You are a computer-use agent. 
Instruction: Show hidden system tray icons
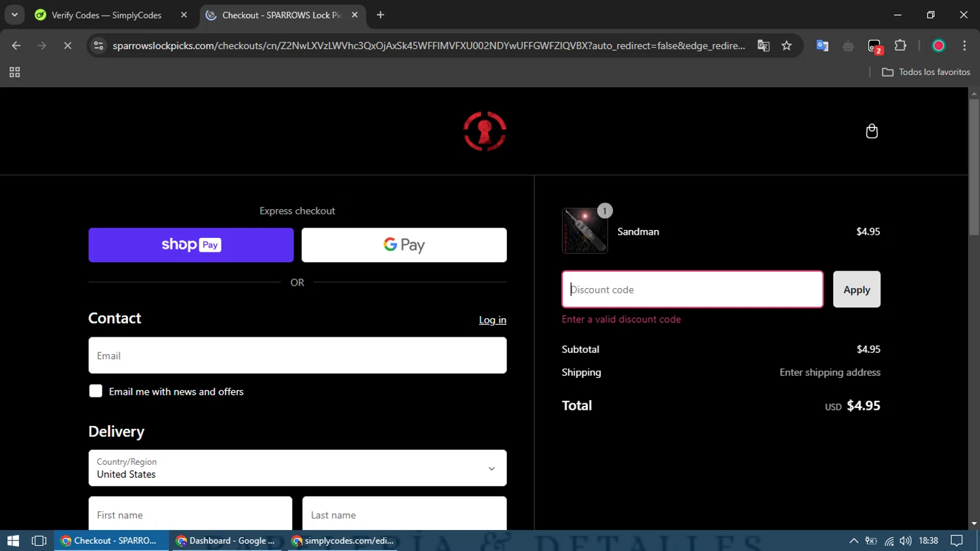coord(853,541)
